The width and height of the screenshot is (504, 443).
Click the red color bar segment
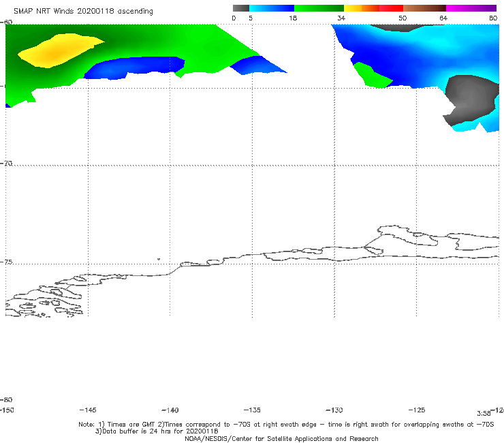pos(391,8)
